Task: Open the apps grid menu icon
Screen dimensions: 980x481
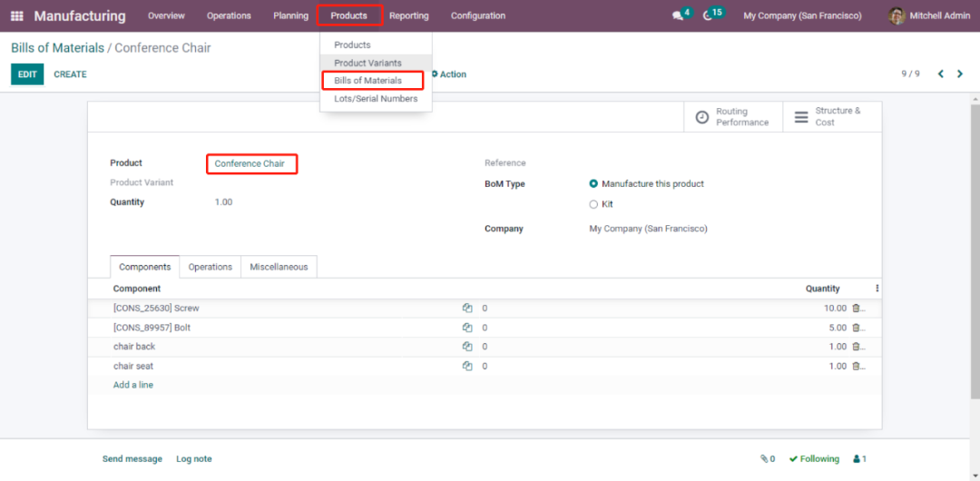Action: [17, 15]
